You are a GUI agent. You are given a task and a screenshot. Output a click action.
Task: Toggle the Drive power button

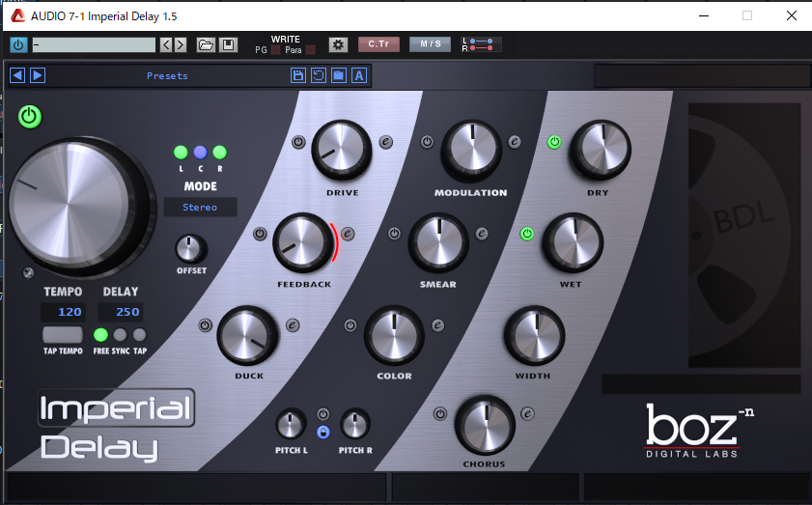(x=298, y=142)
